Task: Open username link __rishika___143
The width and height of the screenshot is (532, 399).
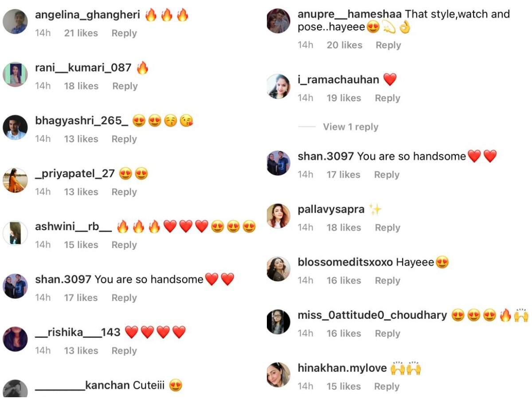Action: click(x=78, y=332)
